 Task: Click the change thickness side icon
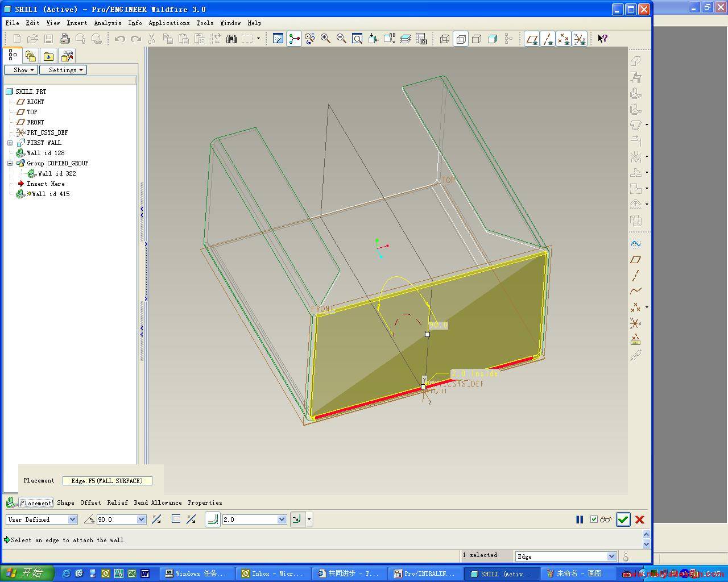(191, 519)
